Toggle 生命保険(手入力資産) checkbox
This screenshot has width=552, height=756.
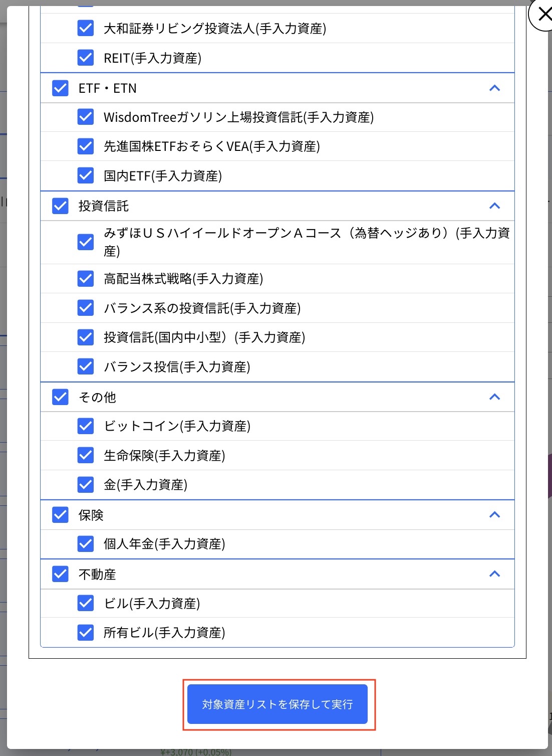click(x=85, y=455)
